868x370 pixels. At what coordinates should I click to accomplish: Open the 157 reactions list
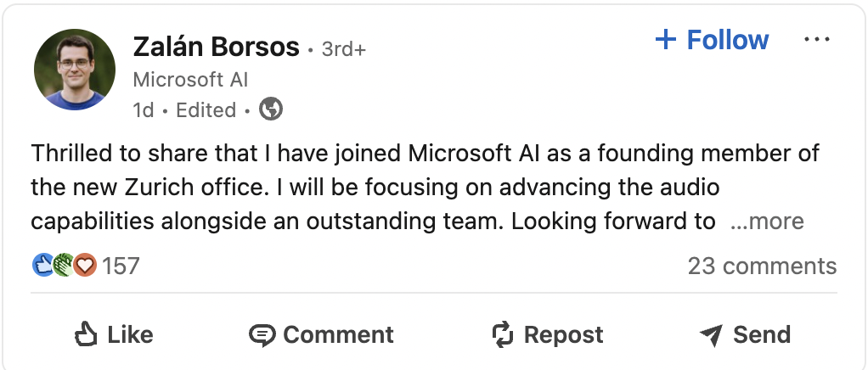121,266
